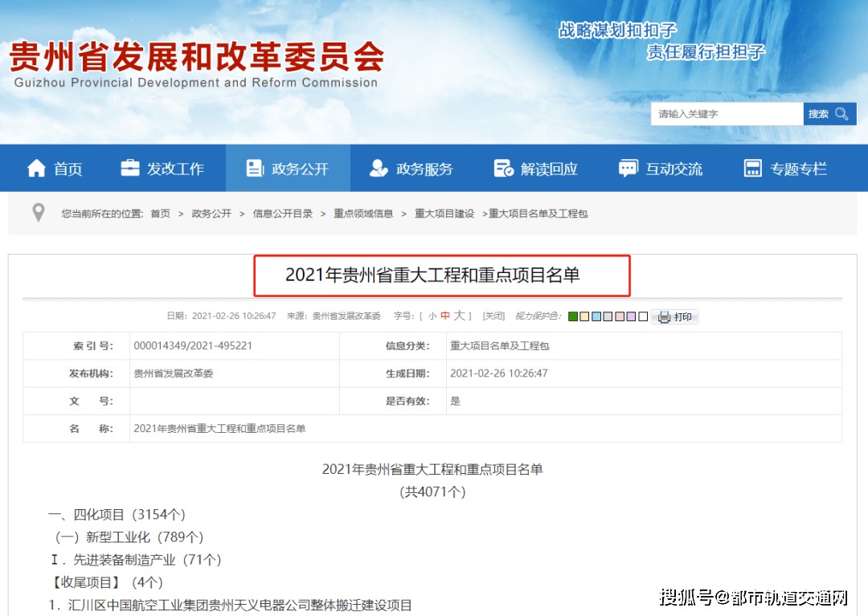Click the 专题专栏 navigation icon

click(753, 169)
